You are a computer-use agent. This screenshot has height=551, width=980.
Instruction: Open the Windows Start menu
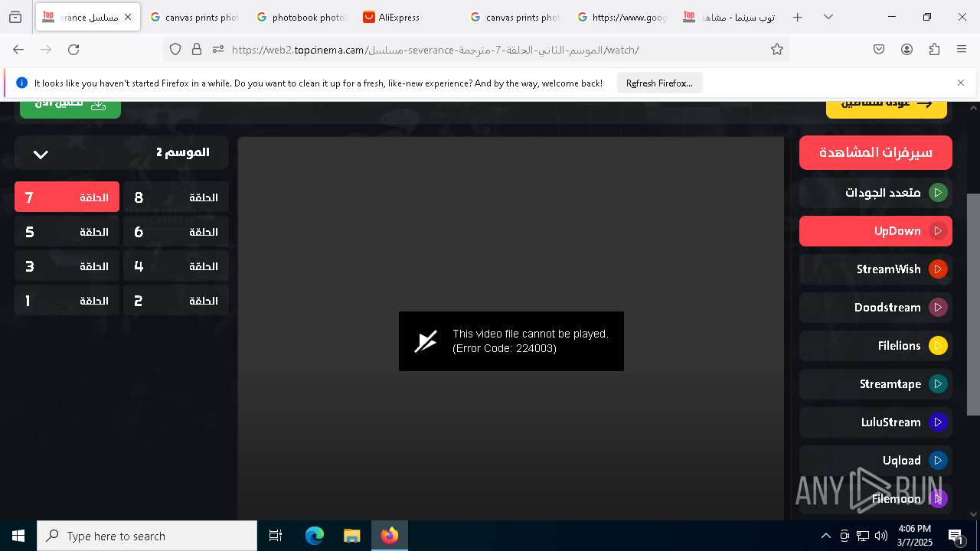18,536
